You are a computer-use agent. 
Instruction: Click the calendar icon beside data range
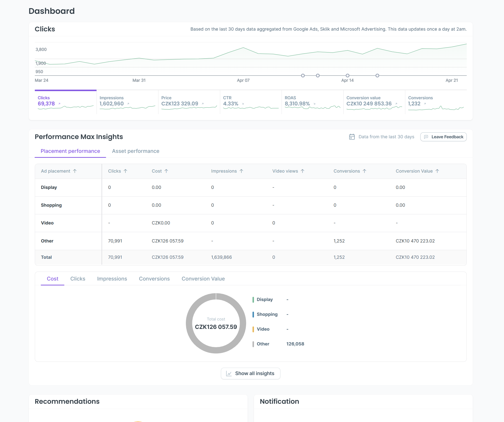[352, 137]
